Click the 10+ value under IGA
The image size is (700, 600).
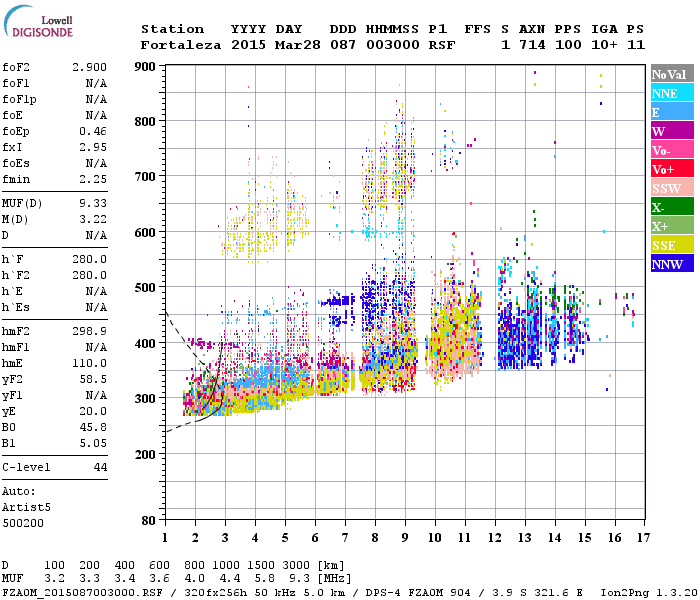click(604, 45)
